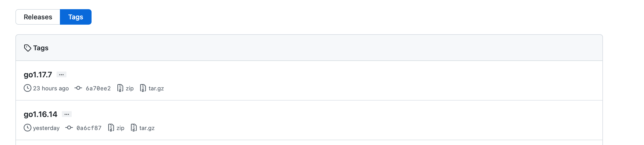
Task: Click the zip archive icon for go1.16.14
Action: pos(111,128)
